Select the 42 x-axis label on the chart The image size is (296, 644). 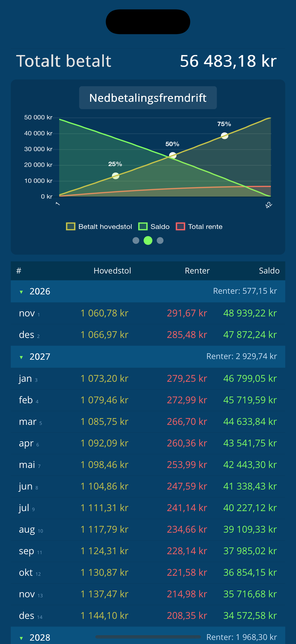[269, 205]
